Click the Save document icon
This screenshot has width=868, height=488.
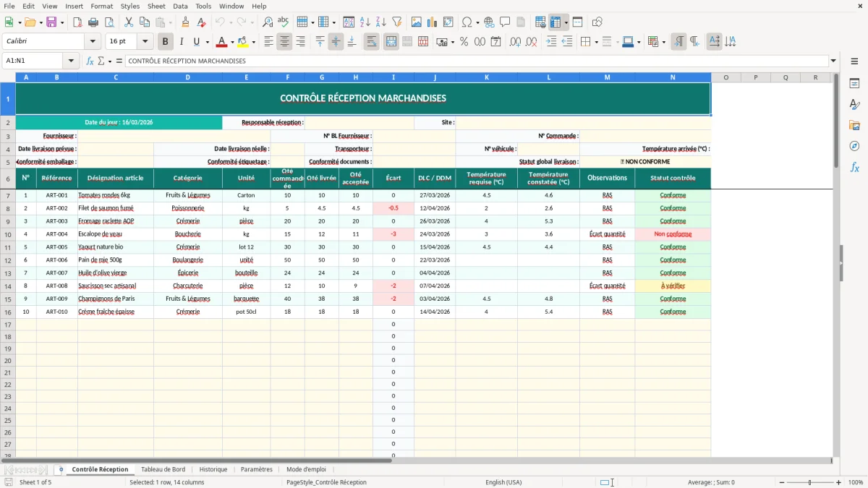(51, 22)
